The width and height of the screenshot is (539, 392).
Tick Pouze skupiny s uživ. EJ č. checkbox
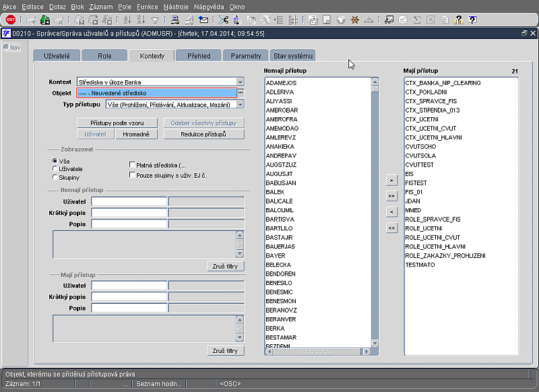[132, 175]
